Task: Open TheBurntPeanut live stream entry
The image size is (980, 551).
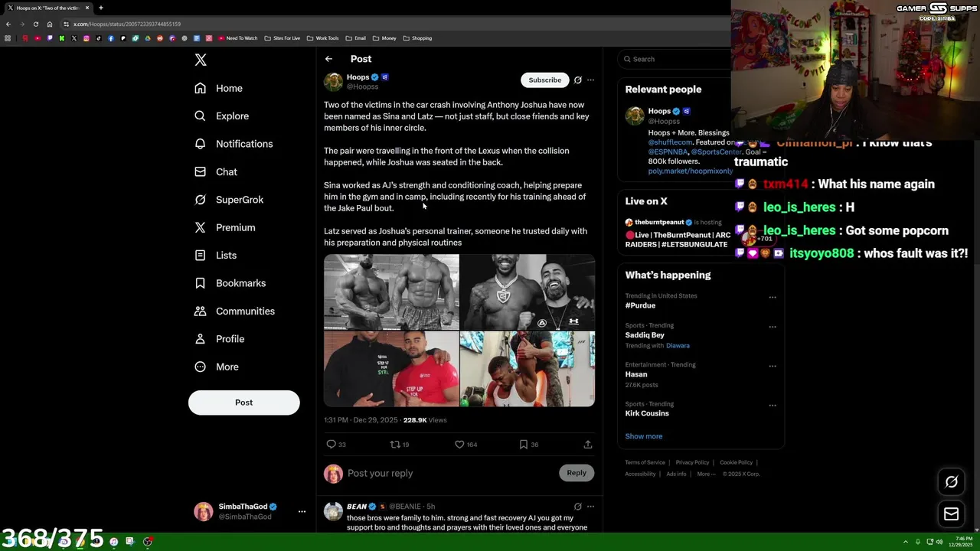Action: pos(678,233)
